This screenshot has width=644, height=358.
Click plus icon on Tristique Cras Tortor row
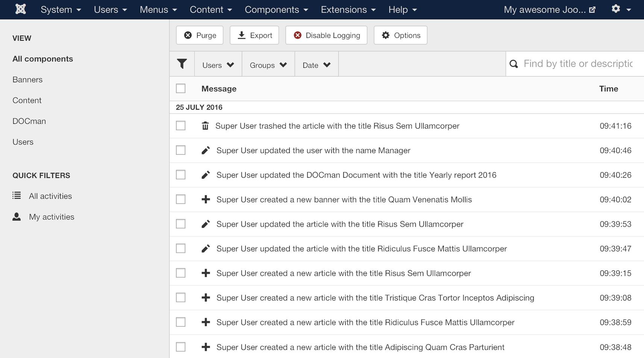pos(206,298)
